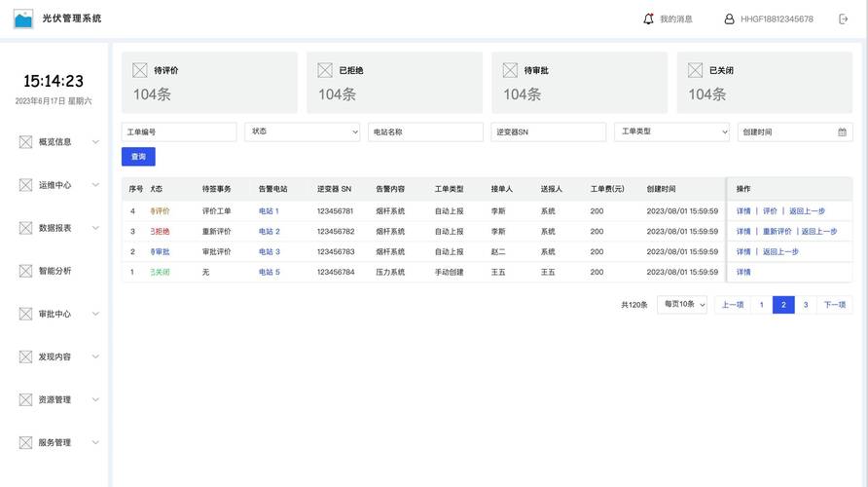The height and width of the screenshot is (487, 868).
Task: Expand the 审批中心 menu chevron
Action: pos(95,314)
